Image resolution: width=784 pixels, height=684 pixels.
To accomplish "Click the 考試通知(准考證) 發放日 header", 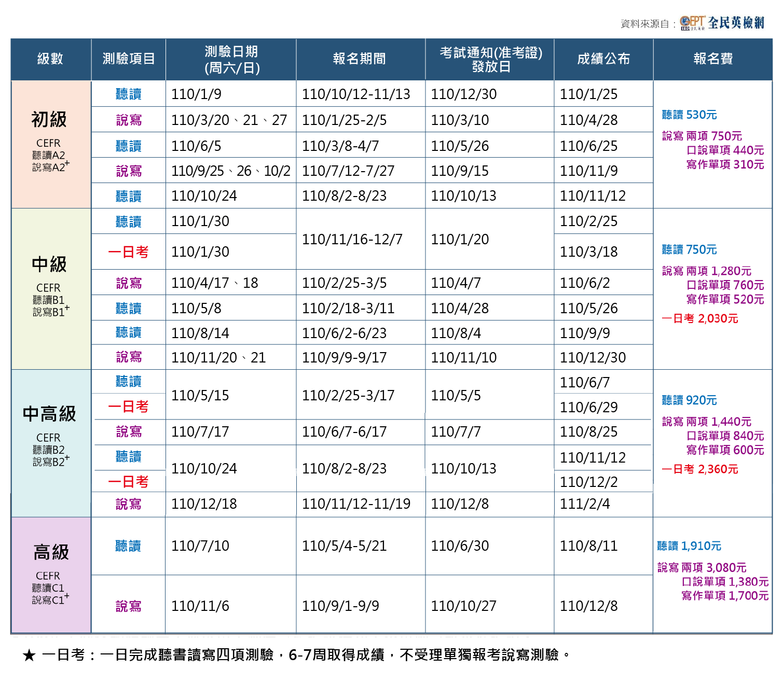I will [x=491, y=59].
